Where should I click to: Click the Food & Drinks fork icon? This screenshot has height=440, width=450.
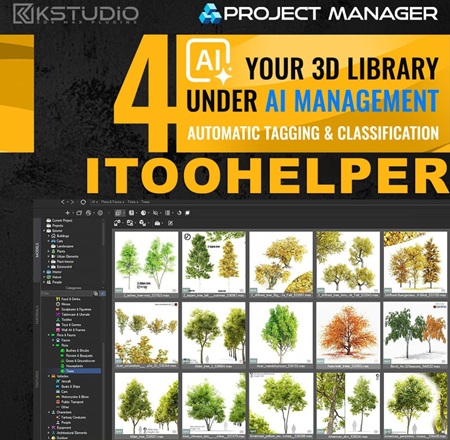point(58,299)
